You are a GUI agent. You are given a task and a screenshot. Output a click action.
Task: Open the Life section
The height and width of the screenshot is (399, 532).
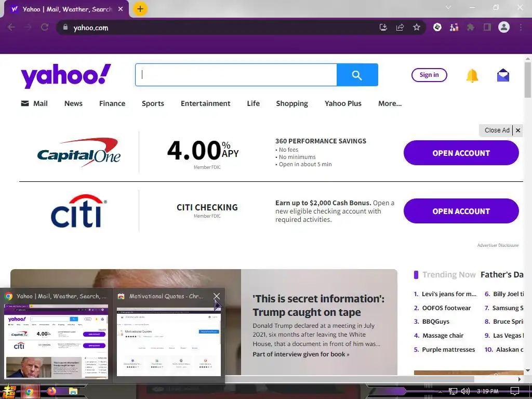pos(253,103)
